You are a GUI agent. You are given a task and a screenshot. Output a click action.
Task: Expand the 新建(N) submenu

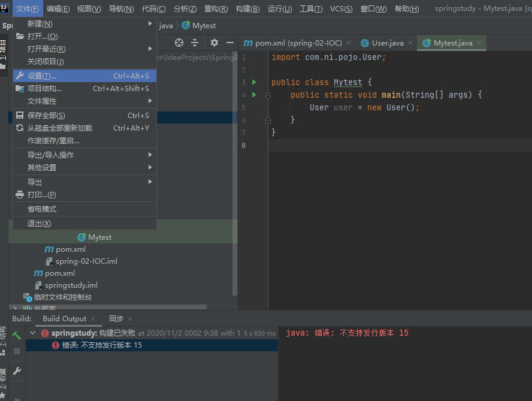coord(85,24)
